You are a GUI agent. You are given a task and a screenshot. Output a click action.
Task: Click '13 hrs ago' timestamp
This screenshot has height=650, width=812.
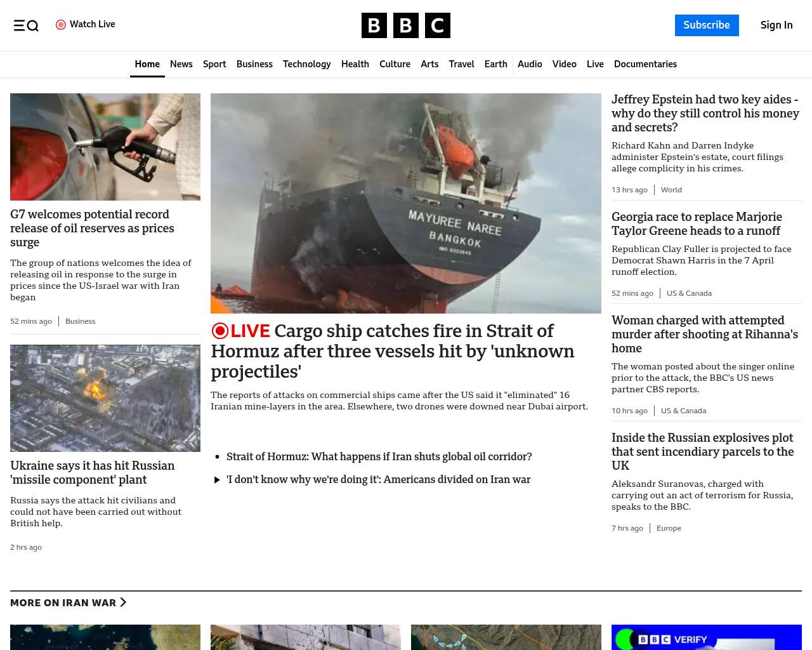[629, 190]
